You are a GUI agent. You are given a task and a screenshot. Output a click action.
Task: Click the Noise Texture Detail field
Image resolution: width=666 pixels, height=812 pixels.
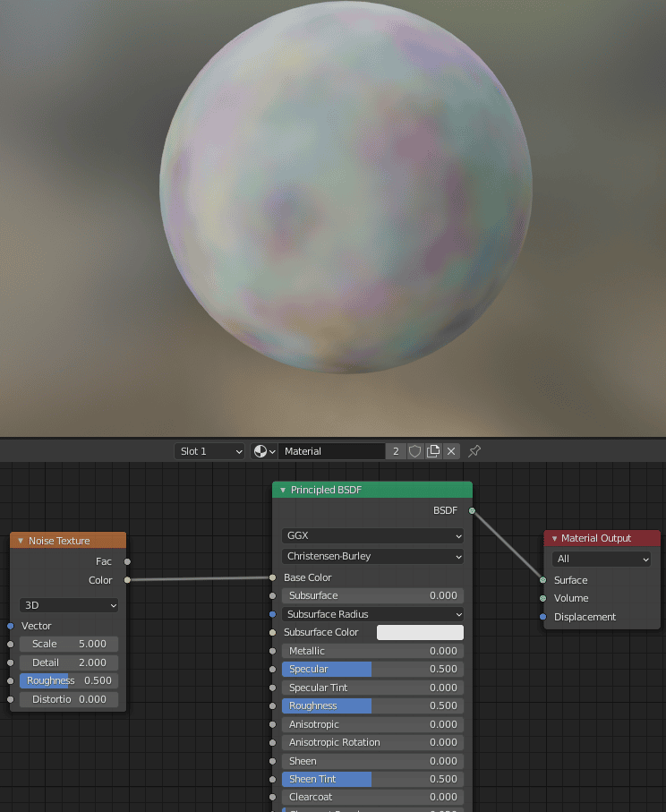click(69, 662)
